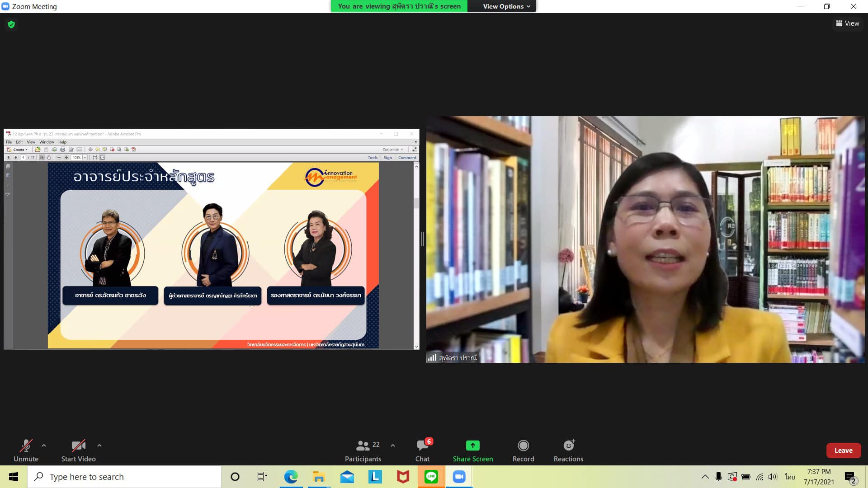This screenshot has width=868, height=488.
Task: Click the green encryption shield icon
Action: [x=11, y=24]
